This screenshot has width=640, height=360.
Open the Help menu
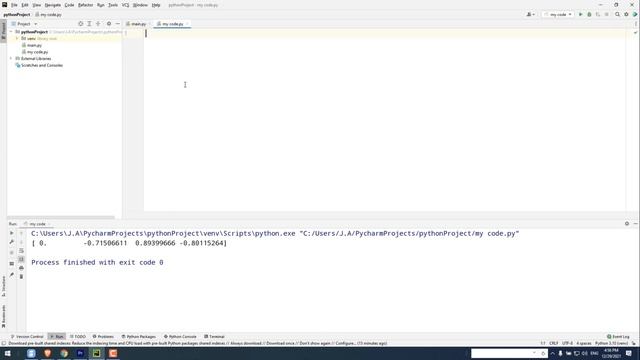(156, 5)
